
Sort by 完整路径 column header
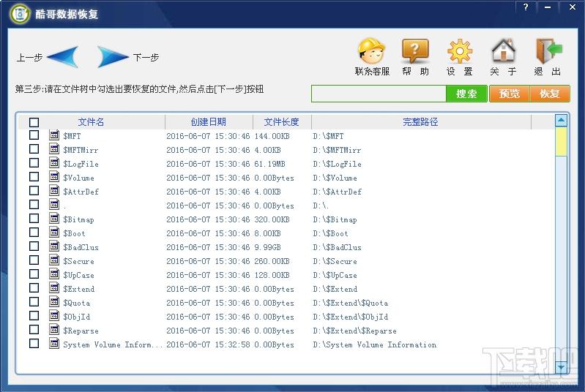coord(421,122)
